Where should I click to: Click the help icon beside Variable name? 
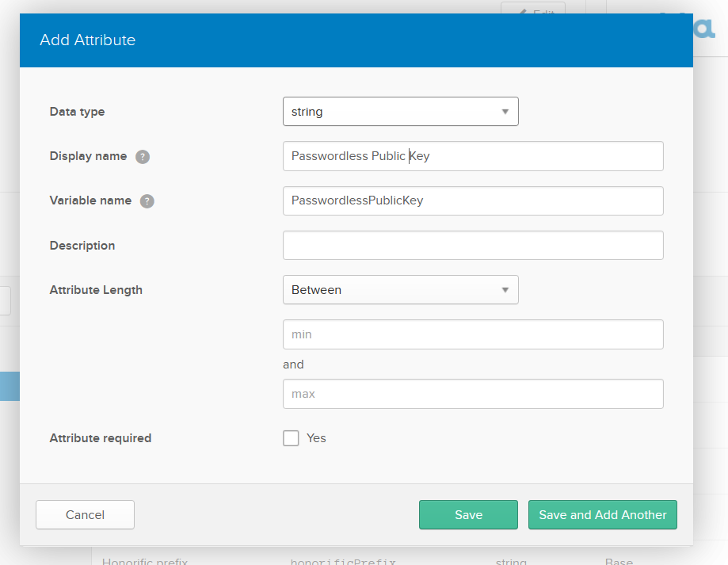(147, 201)
